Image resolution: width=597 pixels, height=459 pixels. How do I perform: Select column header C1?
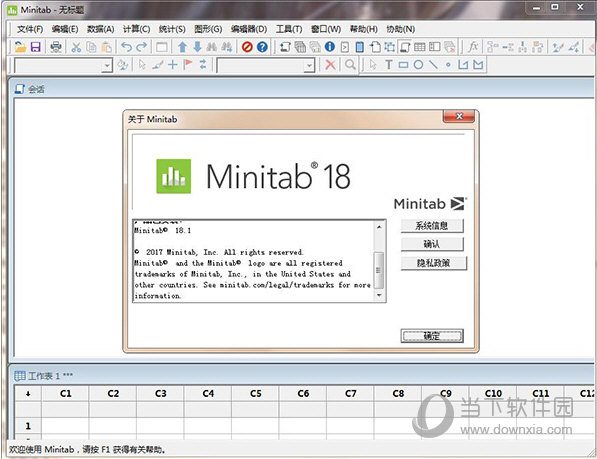click(65, 394)
